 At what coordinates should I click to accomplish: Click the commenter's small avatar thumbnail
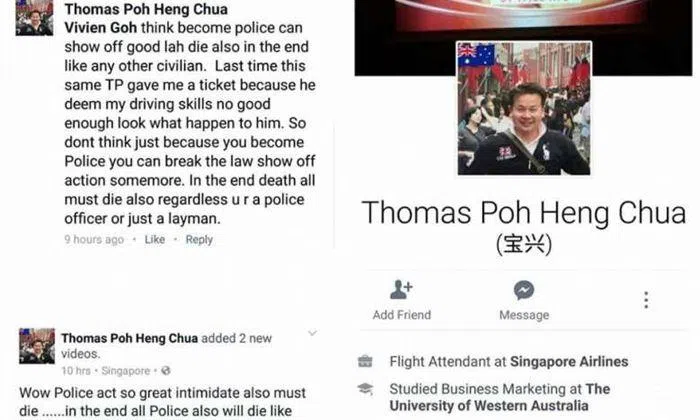click(x=34, y=18)
